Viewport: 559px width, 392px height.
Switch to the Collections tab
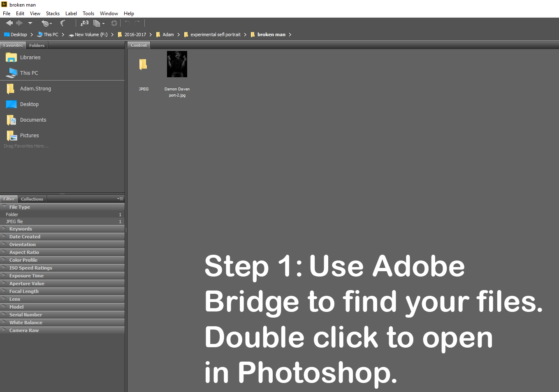tap(32, 199)
